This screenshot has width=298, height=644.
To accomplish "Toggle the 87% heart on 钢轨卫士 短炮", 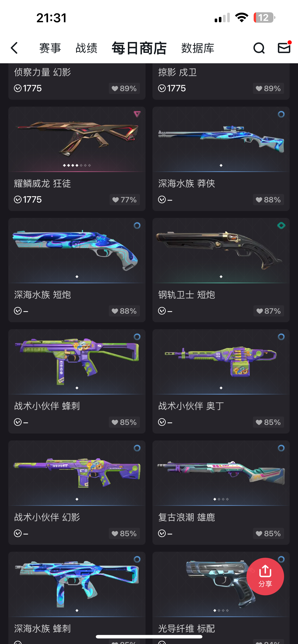I will pos(269,311).
